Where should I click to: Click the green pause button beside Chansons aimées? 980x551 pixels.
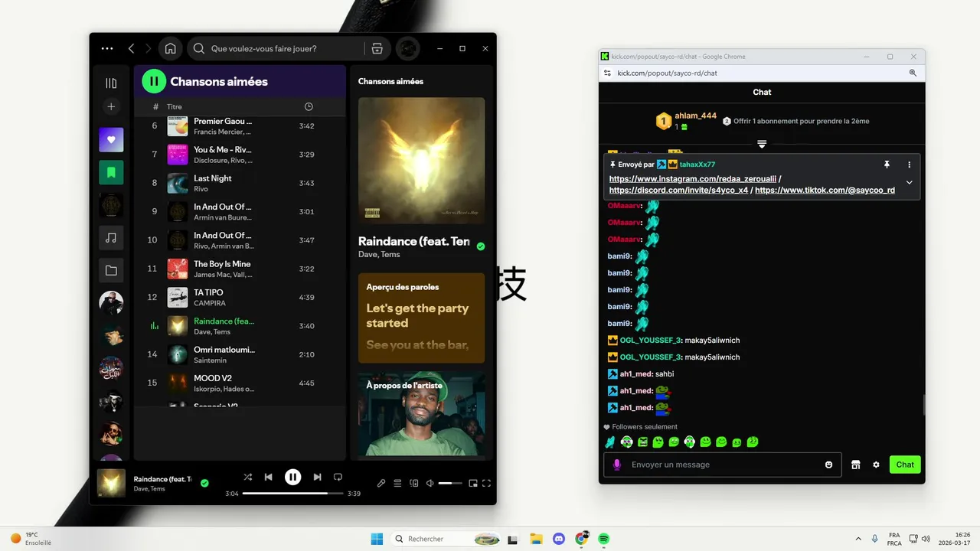pos(154,81)
